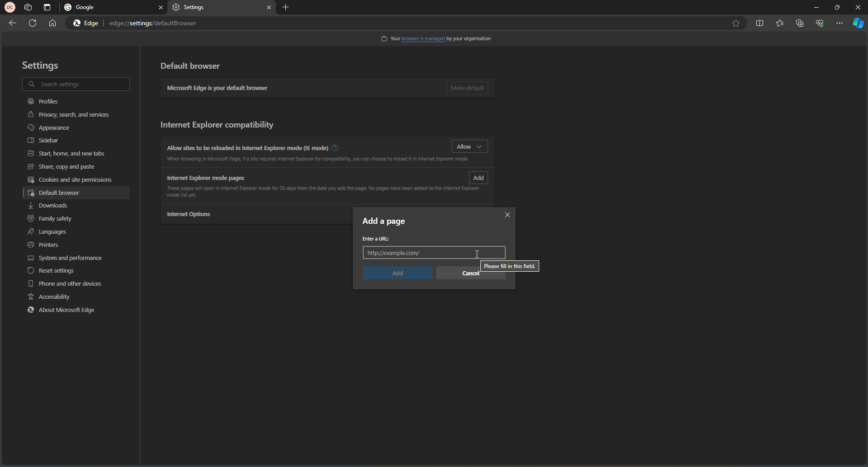The width and height of the screenshot is (868, 467).
Task: Expand the IE mode Allow dropdown
Action: (x=469, y=146)
